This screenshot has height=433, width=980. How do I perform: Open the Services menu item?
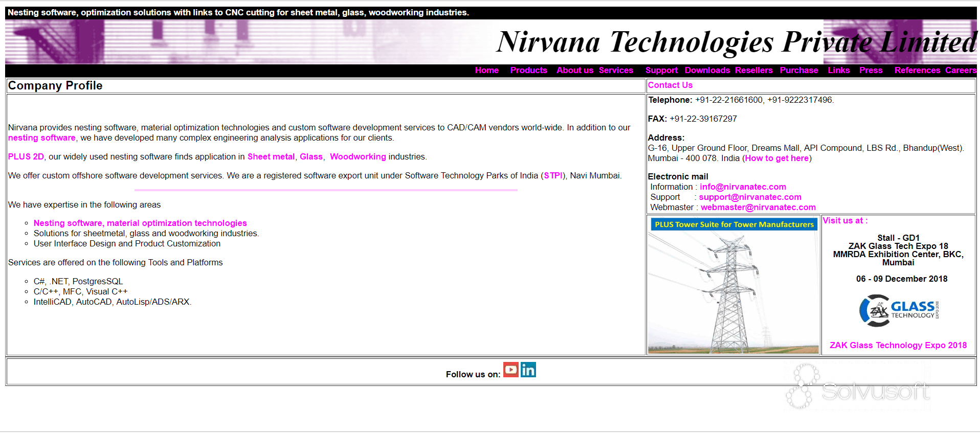616,71
